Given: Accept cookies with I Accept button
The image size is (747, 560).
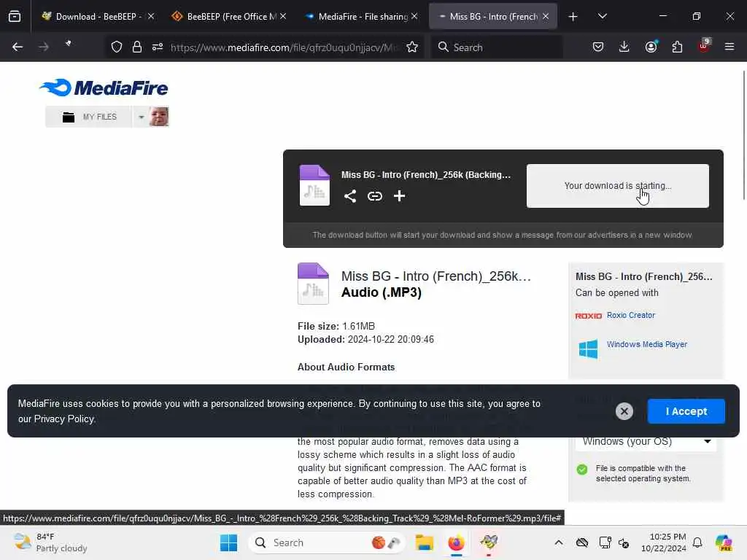Looking at the screenshot, I should pos(686,411).
